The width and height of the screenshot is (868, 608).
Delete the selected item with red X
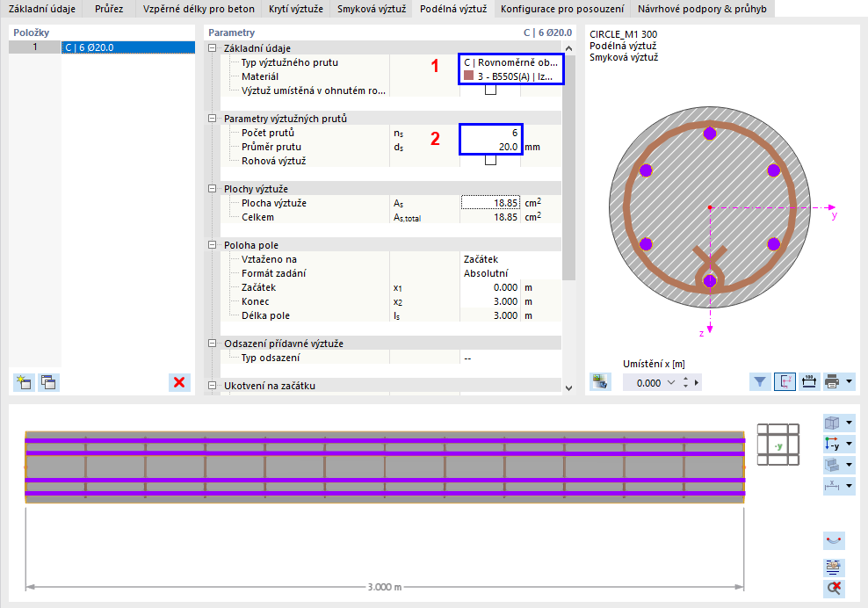pos(179,382)
